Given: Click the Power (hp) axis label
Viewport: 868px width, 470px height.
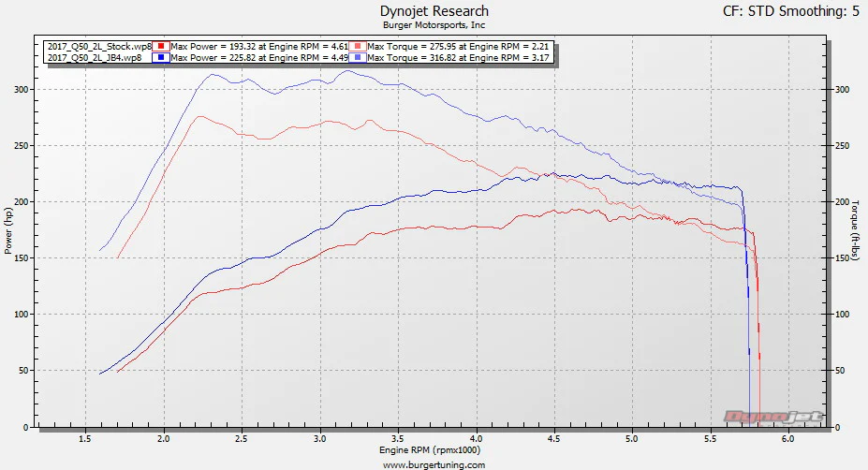Looking at the screenshot, I should (x=7, y=231).
